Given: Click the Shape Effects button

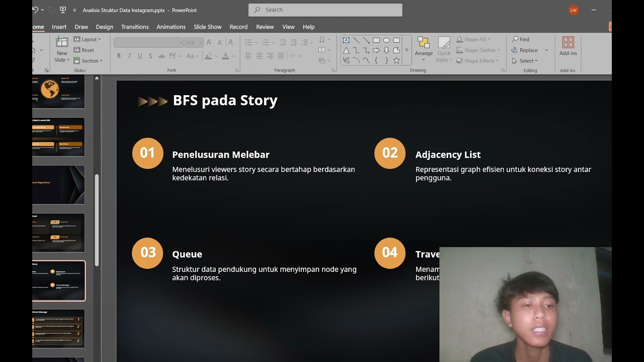Looking at the screenshot, I should coord(477,61).
